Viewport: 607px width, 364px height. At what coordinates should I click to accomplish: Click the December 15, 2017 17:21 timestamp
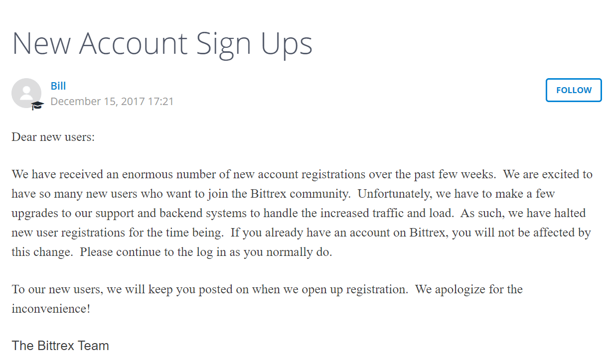pyautogui.click(x=112, y=102)
